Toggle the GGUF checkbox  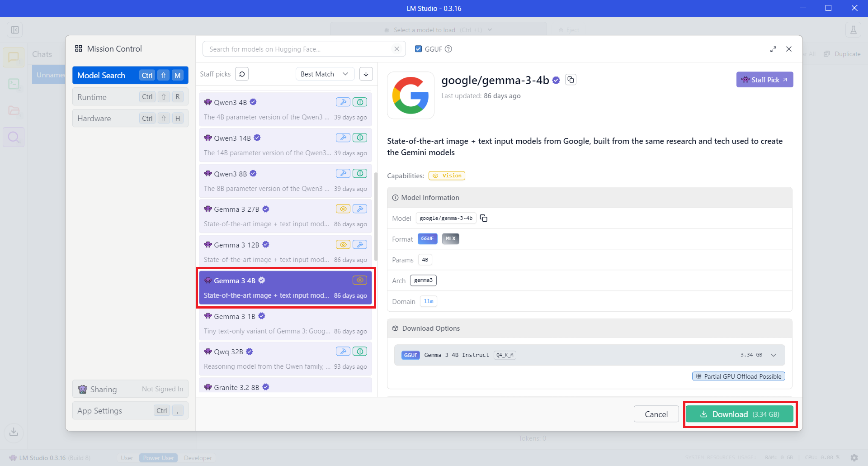[419, 49]
